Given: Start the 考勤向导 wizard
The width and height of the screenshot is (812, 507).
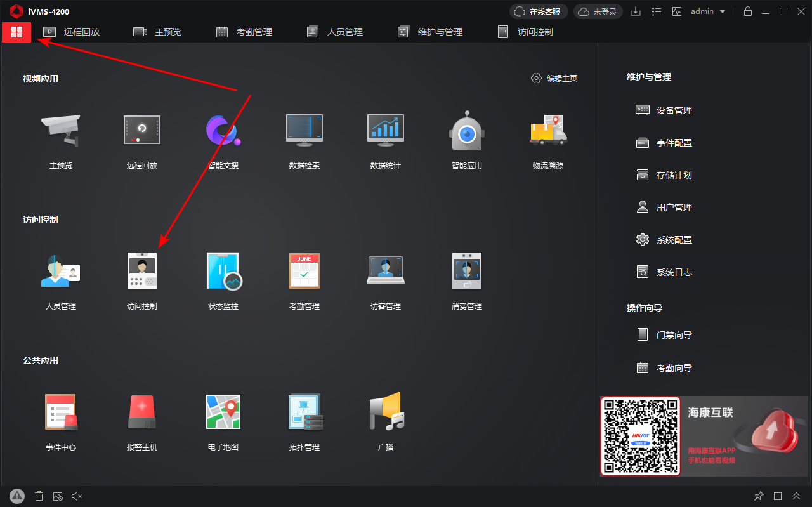Looking at the screenshot, I should click(x=664, y=368).
